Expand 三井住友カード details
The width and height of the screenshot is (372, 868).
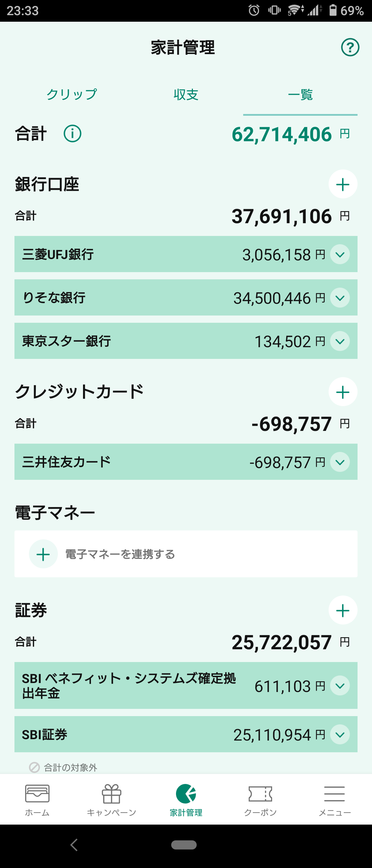click(x=340, y=462)
